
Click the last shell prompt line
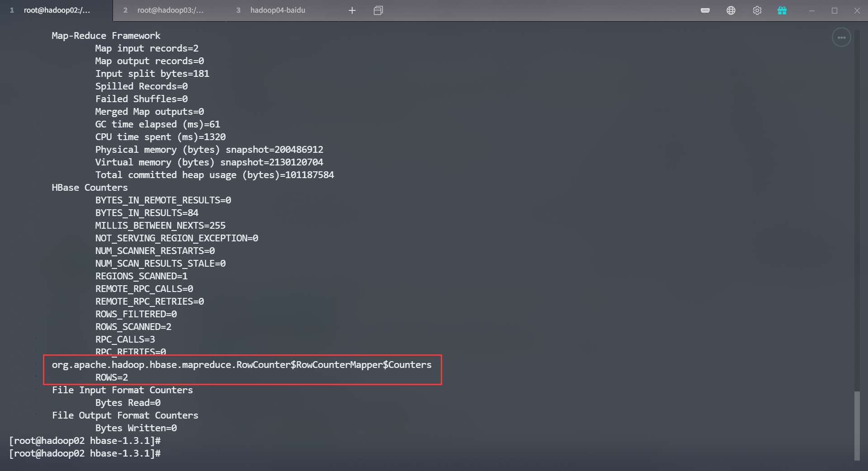click(85, 453)
